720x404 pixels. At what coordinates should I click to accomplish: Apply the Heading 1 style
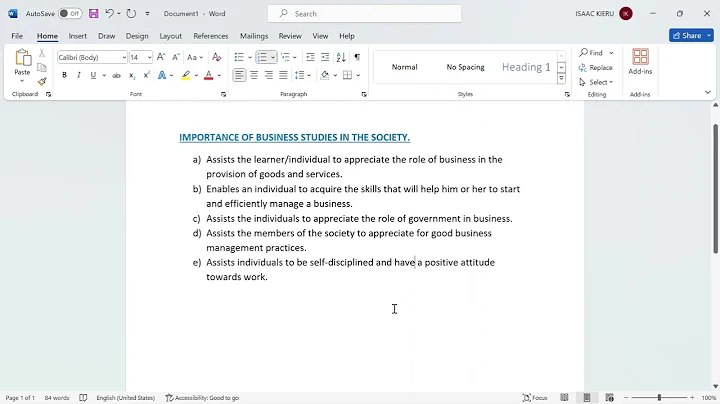526,67
